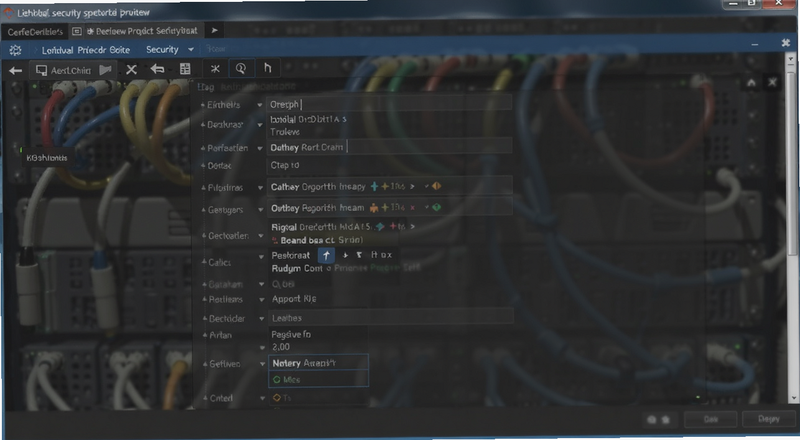Click the panel icon before the Decioew tab
The height and width of the screenshot is (440, 800).
tap(77, 32)
